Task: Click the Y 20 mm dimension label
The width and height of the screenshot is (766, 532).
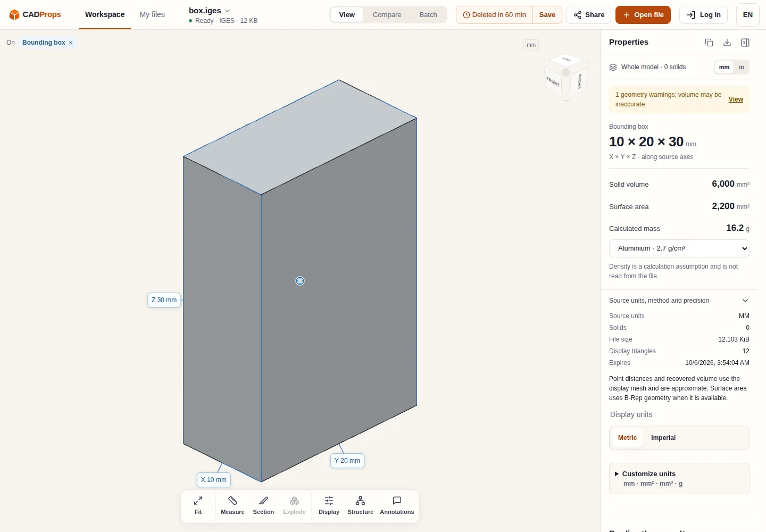Action: click(x=347, y=461)
